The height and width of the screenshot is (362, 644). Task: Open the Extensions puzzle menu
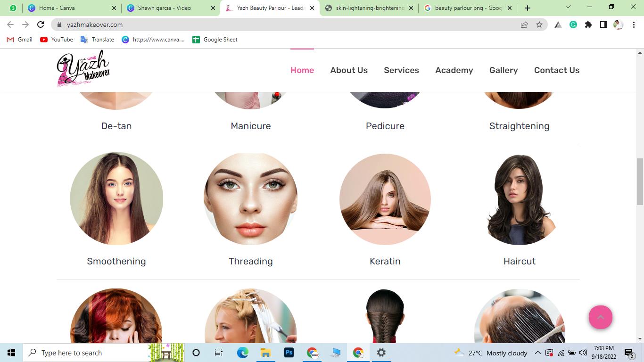[588, 25]
